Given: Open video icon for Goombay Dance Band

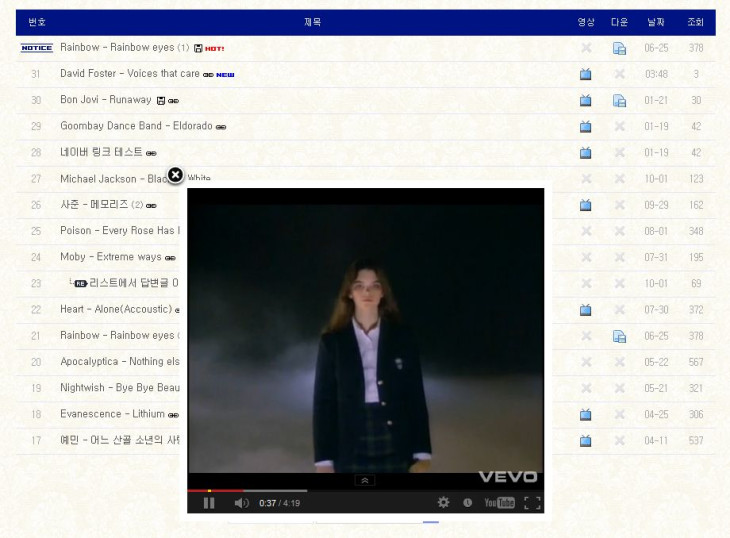Looking at the screenshot, I should (586, 126).
